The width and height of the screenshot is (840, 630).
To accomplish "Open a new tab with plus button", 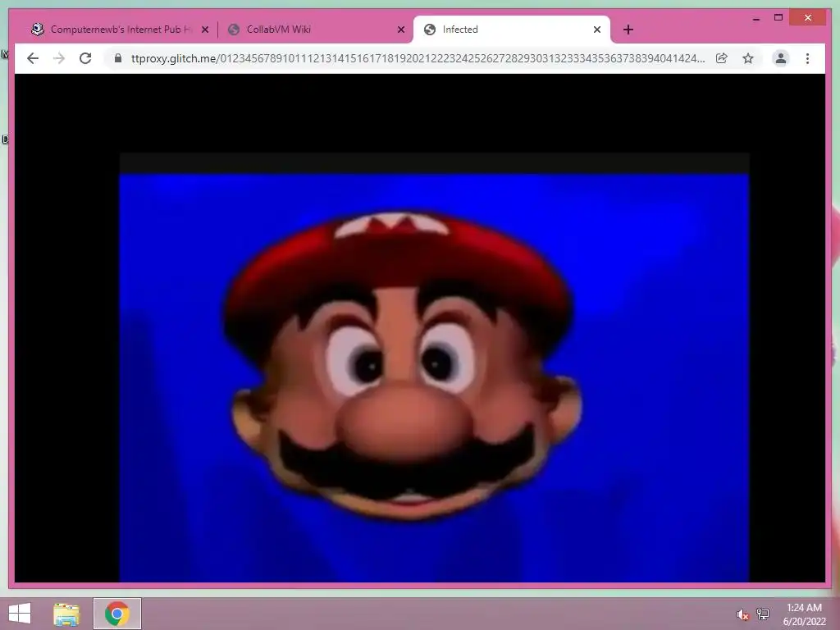I will click(628, 30).
